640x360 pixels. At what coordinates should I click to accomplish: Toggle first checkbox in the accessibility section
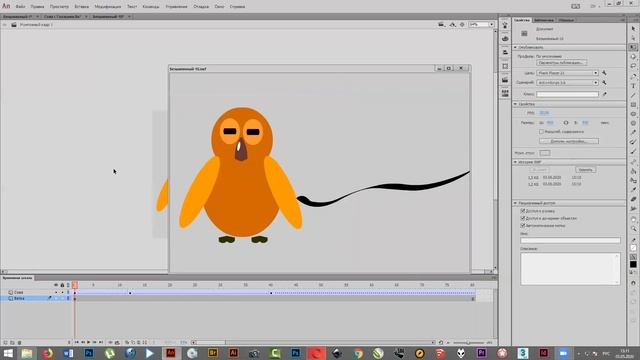522,211
